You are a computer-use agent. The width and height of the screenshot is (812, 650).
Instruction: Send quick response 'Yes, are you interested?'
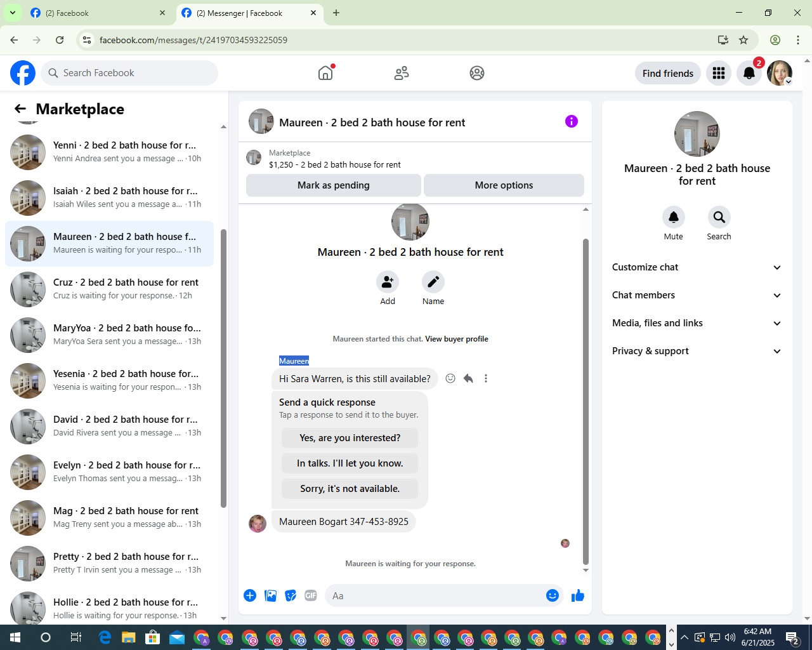pyautogui.click(x=350, y=438)
